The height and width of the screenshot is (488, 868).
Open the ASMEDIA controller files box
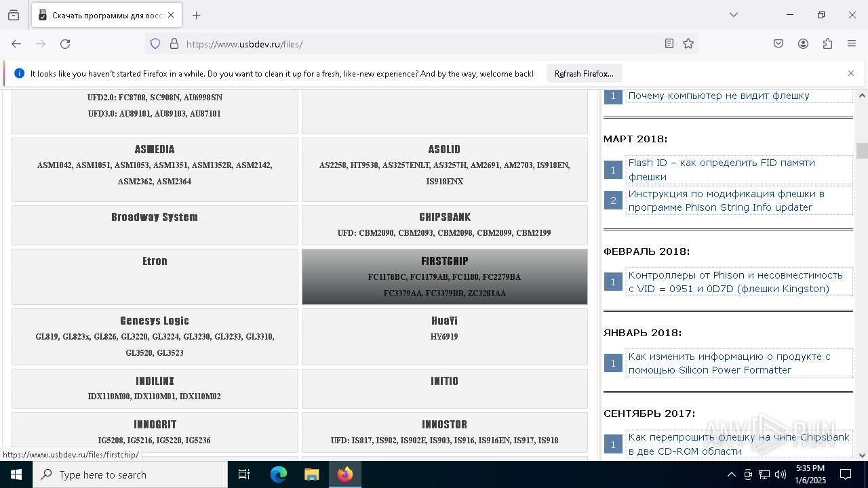(x=155, y=169)
